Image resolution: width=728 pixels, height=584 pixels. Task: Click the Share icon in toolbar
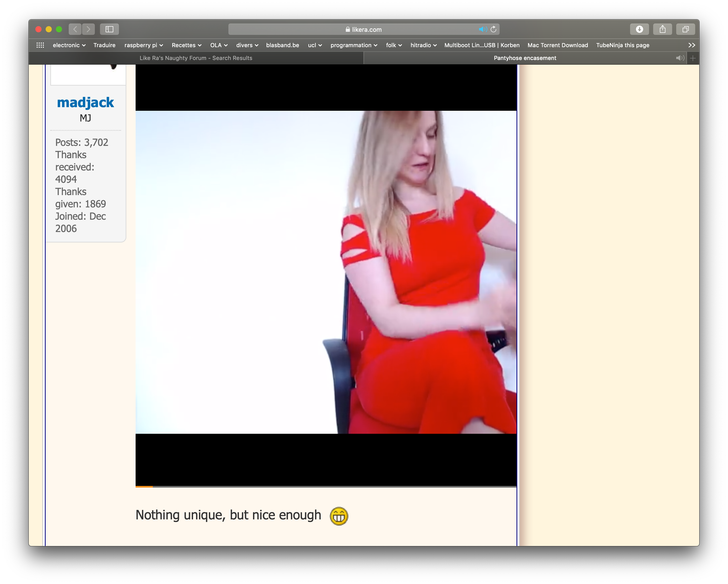(662, 29)
